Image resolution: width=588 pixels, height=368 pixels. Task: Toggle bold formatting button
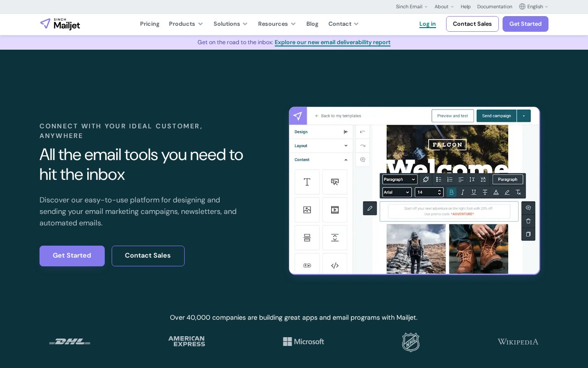pyautogui.click(x=452, y=192)
